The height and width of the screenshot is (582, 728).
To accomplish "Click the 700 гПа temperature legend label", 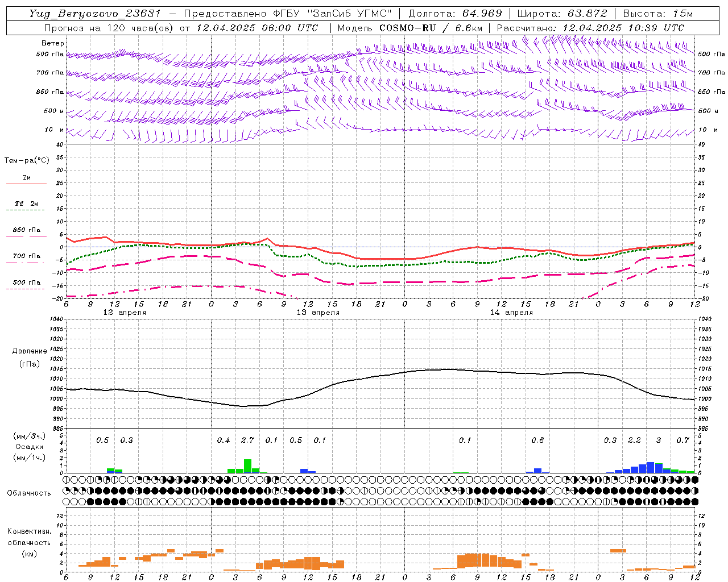I will coord(26,256).
